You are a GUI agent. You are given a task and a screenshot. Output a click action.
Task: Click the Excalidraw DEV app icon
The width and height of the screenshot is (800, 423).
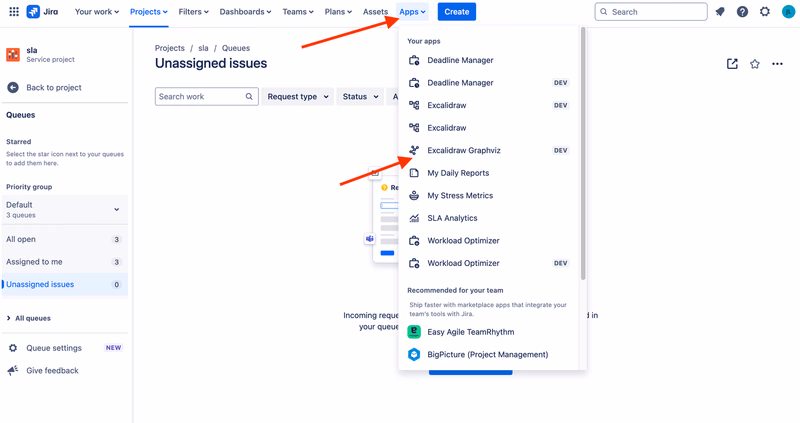pyautogui.click(x=414, y=105)
